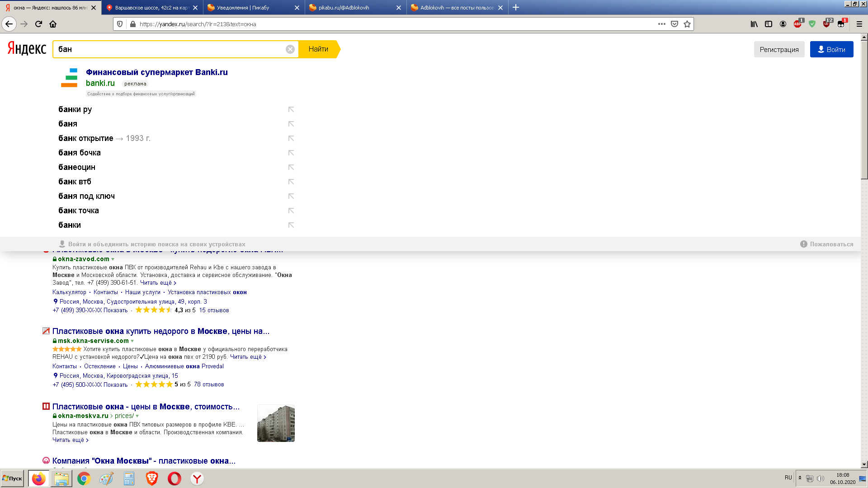
Task: Open the uBlock Origin extension
Action: pyautogui.click(x=827, y=23)
